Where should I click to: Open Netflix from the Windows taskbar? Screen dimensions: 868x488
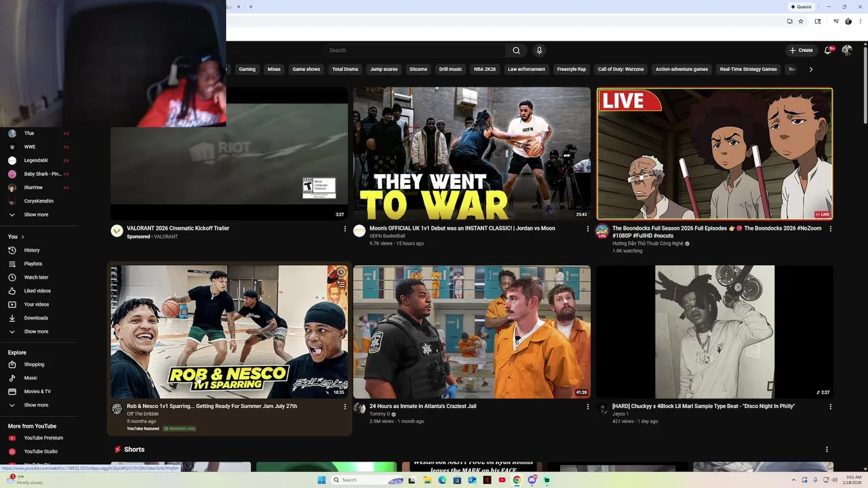[x=486, y=480]
